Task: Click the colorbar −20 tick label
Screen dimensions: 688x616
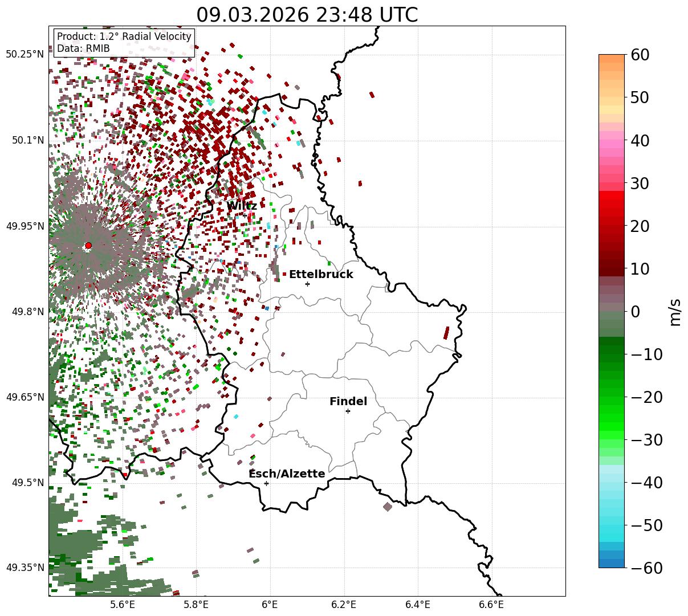Action: [646, 397]
